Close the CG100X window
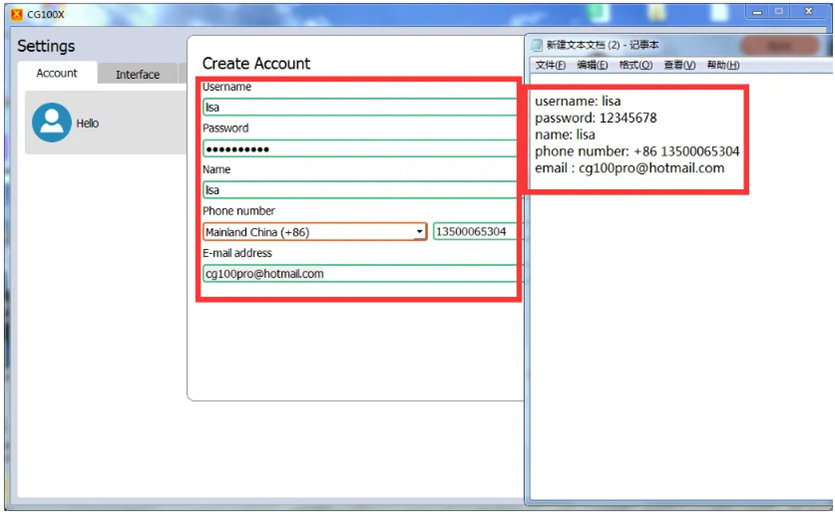The image size is (835, 514). [808, 12]
